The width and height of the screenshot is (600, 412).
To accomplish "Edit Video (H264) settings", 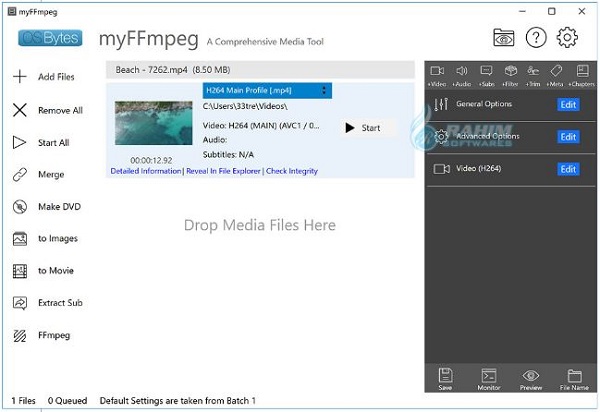I will point(568,169).
